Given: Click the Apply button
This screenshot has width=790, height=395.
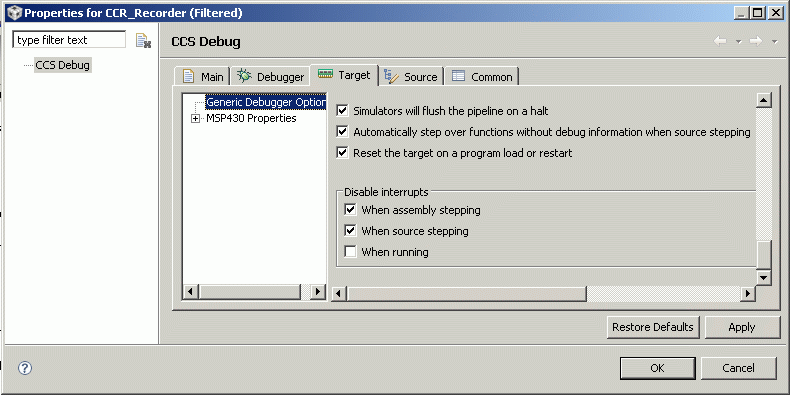Looking at the screenshot, I should point(742,327).
